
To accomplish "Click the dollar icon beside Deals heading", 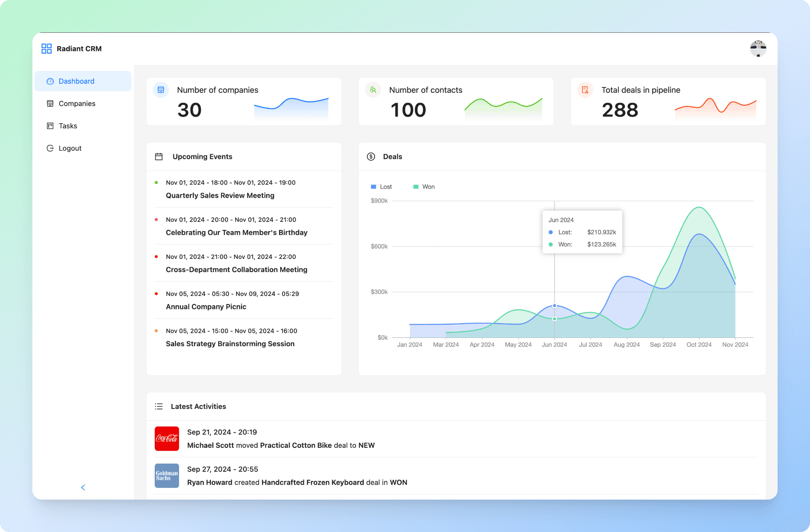I will pyautogui.click(x=371, y=157).
